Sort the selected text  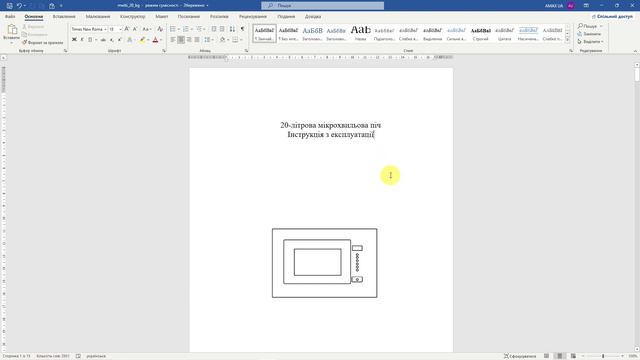coord(232,29)
